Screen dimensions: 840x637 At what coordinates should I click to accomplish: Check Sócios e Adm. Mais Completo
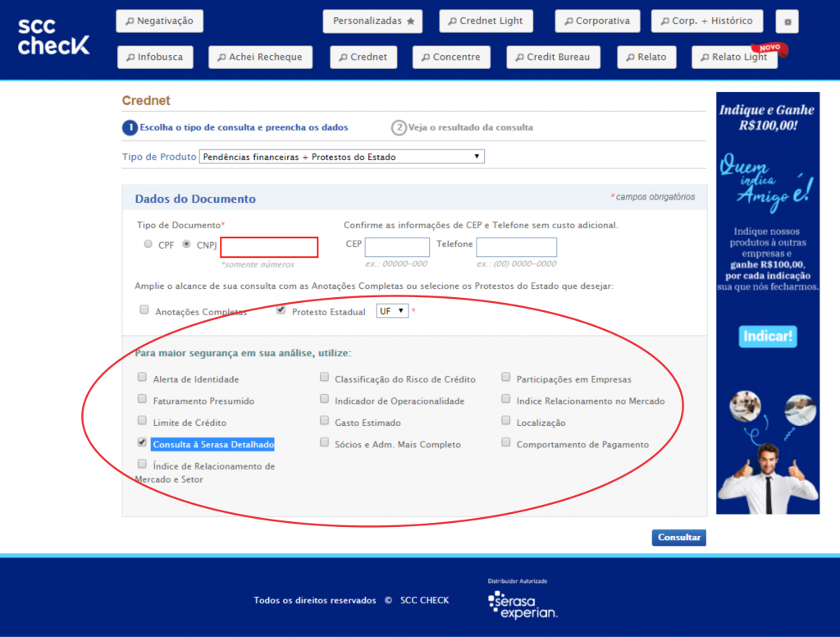(324, 442)
